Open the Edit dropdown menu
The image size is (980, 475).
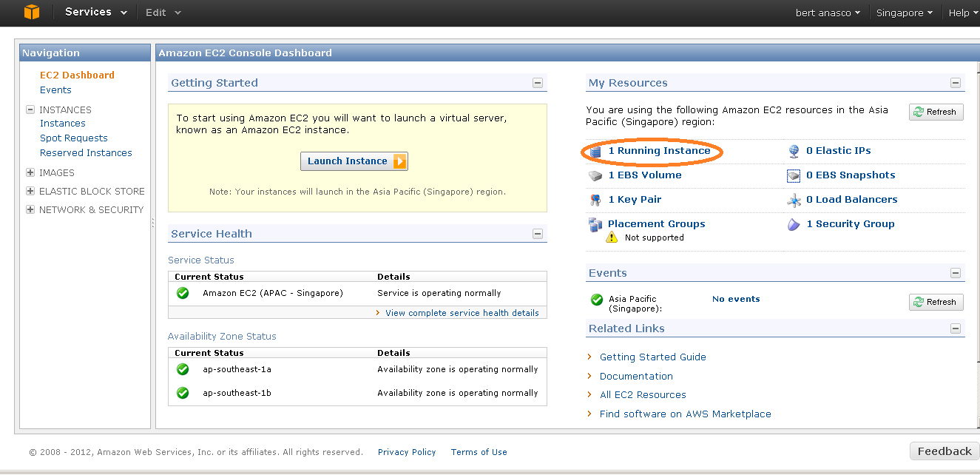tap(163, 13)
